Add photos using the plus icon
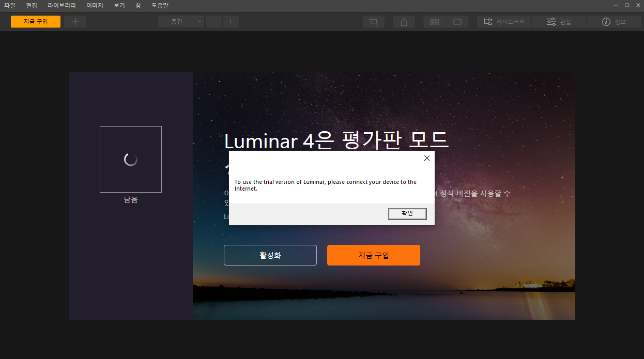Screen dimensions: 644x359 point(75,21)
